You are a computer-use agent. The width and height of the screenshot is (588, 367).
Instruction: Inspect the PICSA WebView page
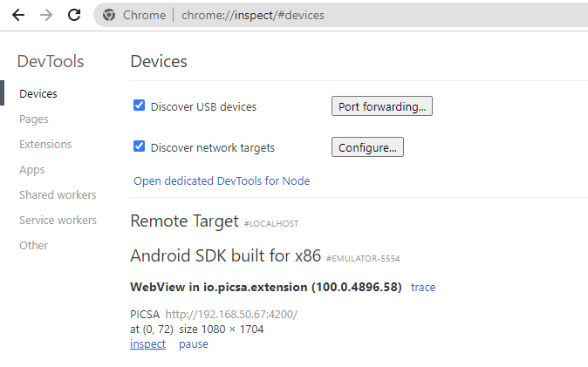(x=147, y=343)
